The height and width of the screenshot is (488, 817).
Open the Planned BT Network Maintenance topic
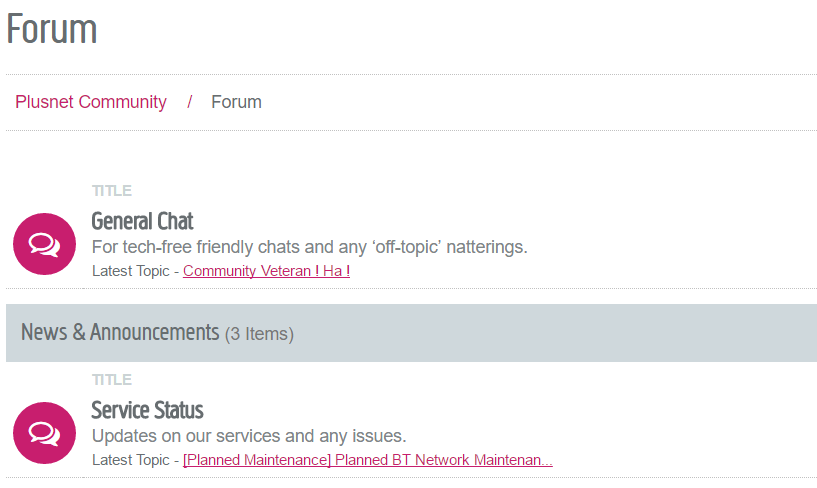click(367, 460)
